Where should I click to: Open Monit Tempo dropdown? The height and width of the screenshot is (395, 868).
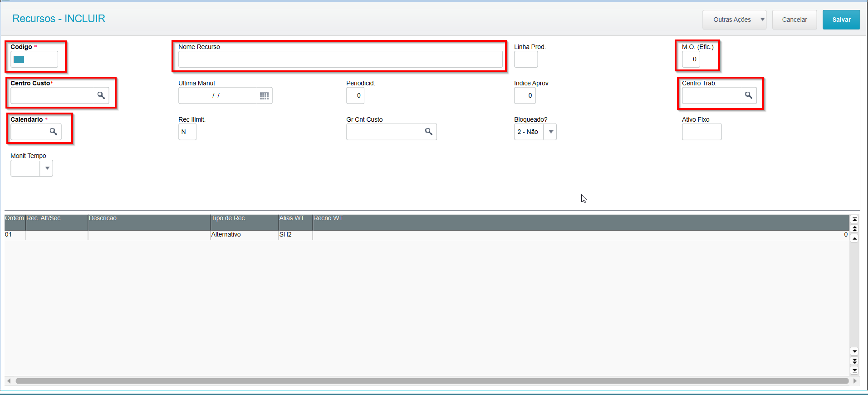pyautogui.click(x=47, y=168)
